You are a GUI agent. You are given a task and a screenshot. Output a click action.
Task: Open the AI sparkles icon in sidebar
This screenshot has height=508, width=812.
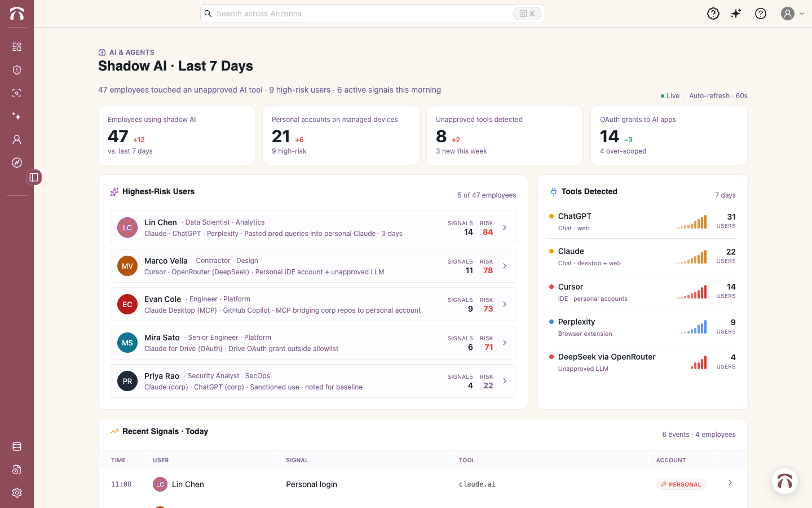[x=17, y=116]
